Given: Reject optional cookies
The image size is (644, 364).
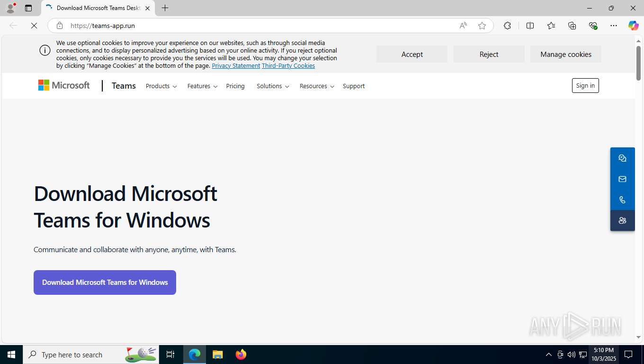Looking at the screenshot, I should point(489,54).
